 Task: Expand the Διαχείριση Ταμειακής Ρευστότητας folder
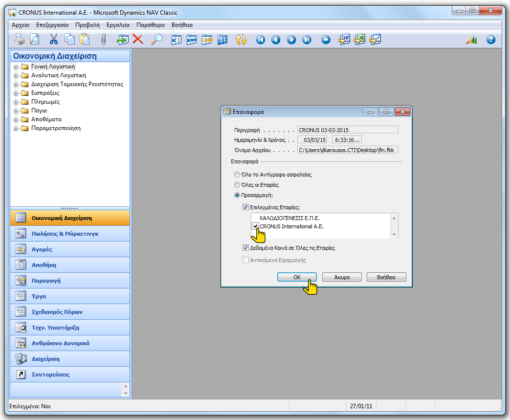[16, 85]
